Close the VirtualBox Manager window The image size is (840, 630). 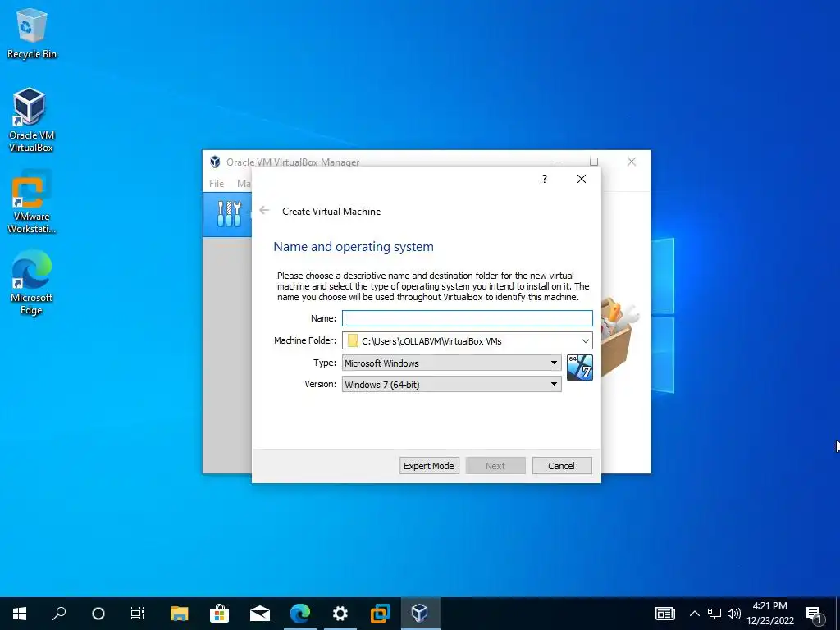point(632,162)
